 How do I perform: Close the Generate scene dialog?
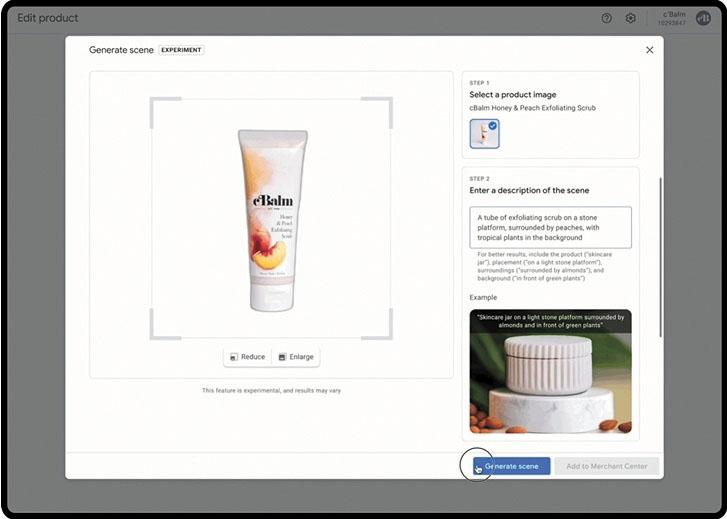click(x=649, y=50)
